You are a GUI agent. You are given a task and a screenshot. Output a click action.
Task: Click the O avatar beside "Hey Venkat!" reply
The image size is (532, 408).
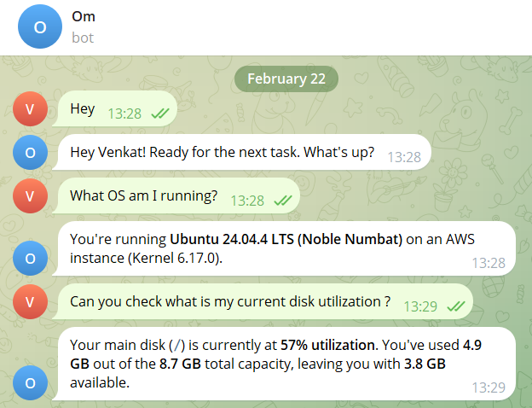coord(31,154)
